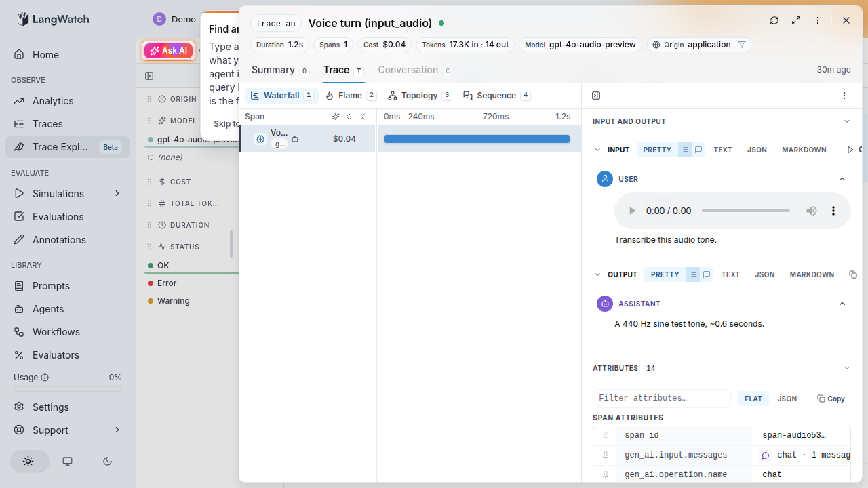
Task: Collapse the ASSISTANT message
Action: (842, 304)
